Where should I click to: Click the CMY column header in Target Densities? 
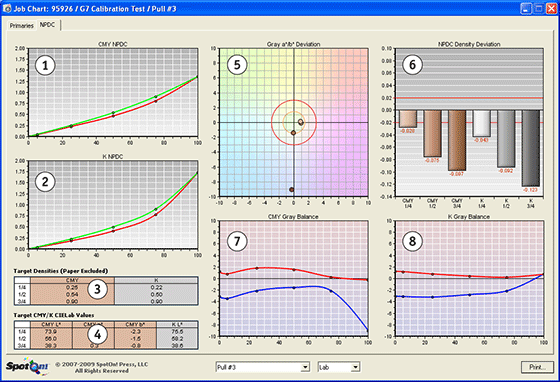[72, 280]
